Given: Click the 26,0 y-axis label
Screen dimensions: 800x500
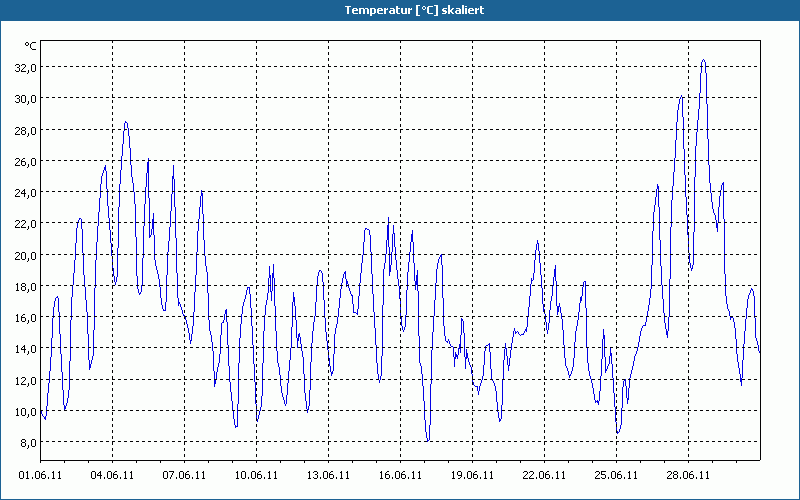Looking at the screenshot, I should (x=26, y=161).
